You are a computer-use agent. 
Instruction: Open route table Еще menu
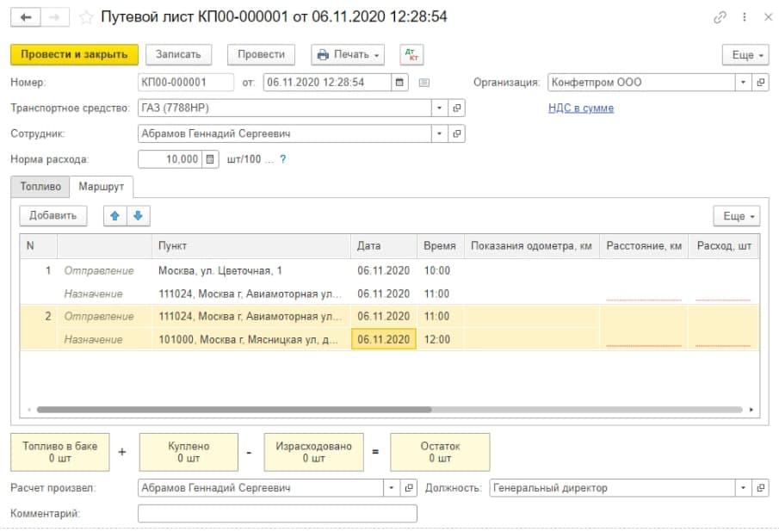737,216
